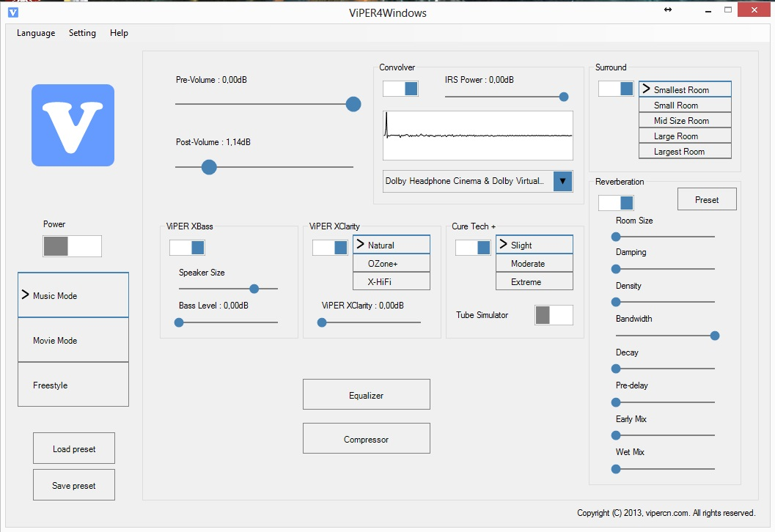Click the large blue ViPER logo
Screen dimensions: 775x532
(x=73, y=125)
